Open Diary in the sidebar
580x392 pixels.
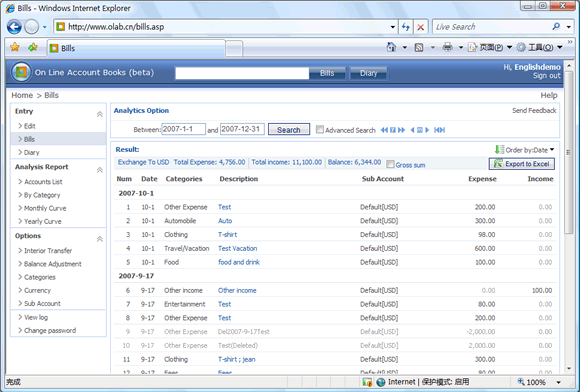(31, 152)
